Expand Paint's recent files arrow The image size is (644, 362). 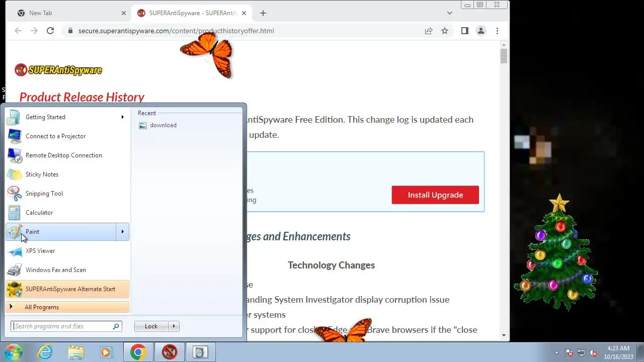[123, 232]
